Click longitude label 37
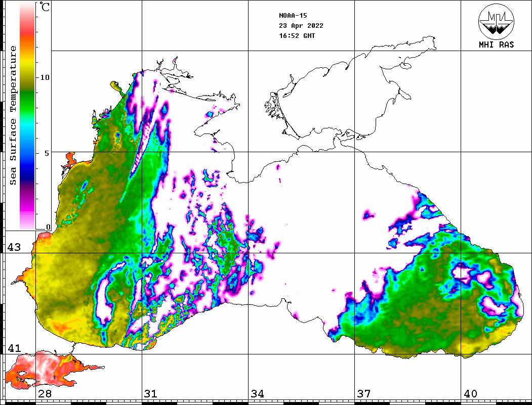 pyautogui.click(x=364, y=394)
